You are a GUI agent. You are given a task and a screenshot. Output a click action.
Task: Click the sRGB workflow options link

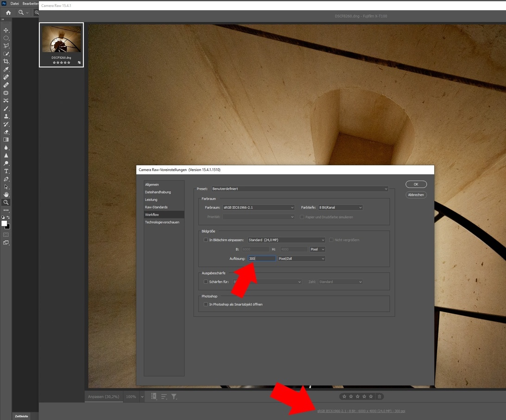(x=361, y=411)
